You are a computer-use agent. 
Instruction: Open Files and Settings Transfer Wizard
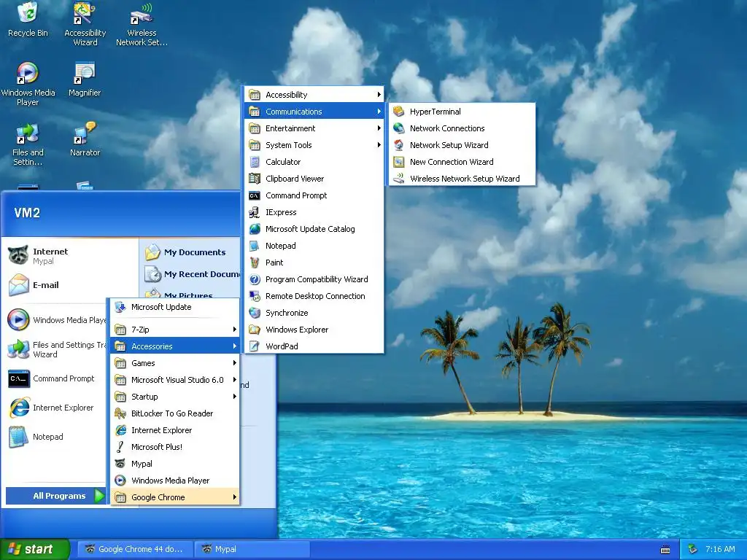coord(56,349)
